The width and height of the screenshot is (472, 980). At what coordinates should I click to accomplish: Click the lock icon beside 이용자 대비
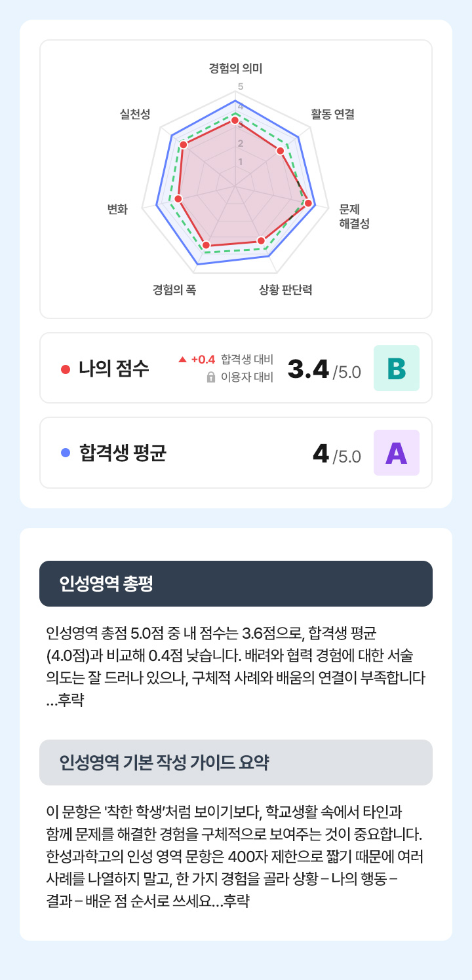(x=211, y=377)
